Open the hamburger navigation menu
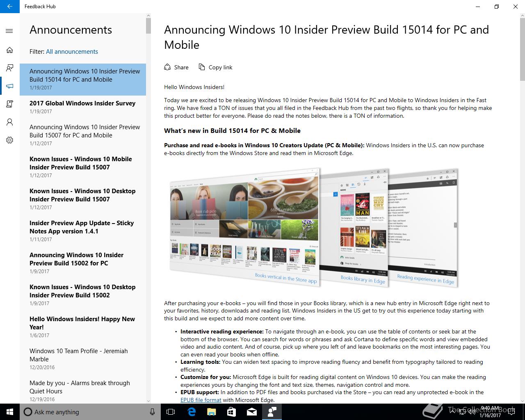Viewport: 525px width, 420px height. [x=9, y=31]
